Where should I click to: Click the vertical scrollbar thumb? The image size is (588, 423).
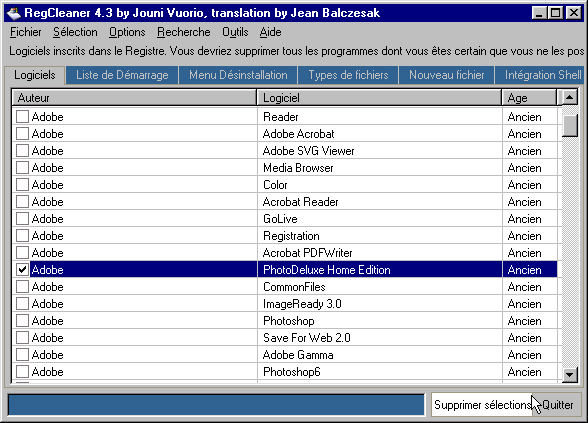click(569, 126)
